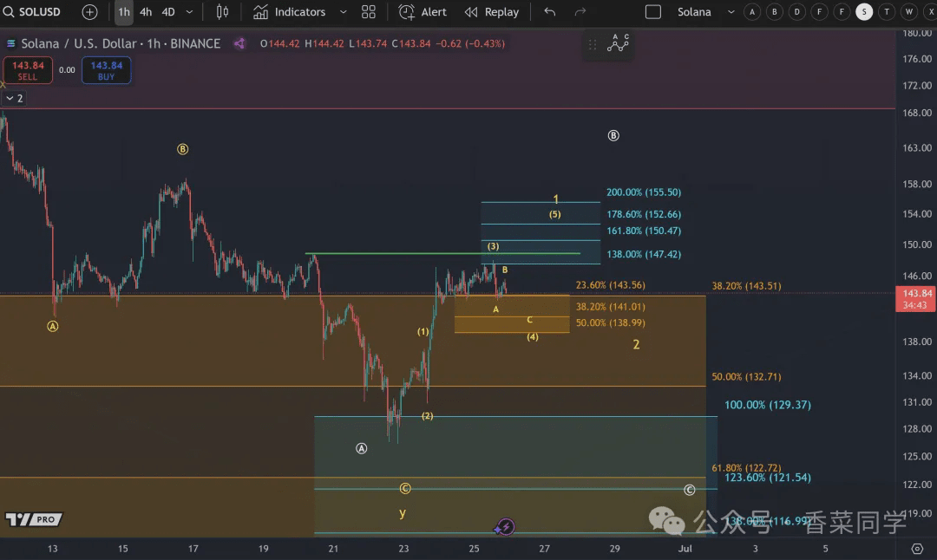Image resolution: width=937 pixels, height=560 pixels.
Task: Switch to the A quick-access circle
Action: [x=752, y=12]
